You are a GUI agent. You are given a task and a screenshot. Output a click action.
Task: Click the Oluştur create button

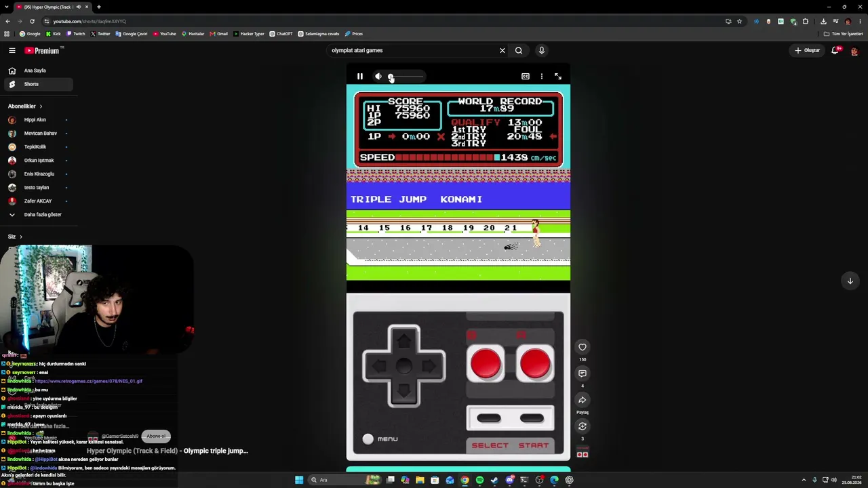pyautogui.click(x=808, y=50)
